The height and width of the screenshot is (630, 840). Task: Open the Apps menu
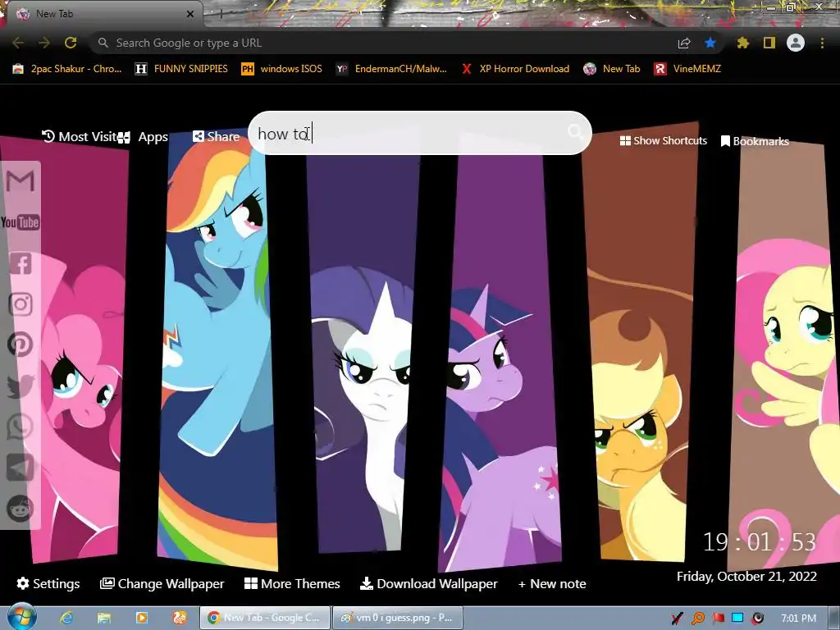coord(144,137)
